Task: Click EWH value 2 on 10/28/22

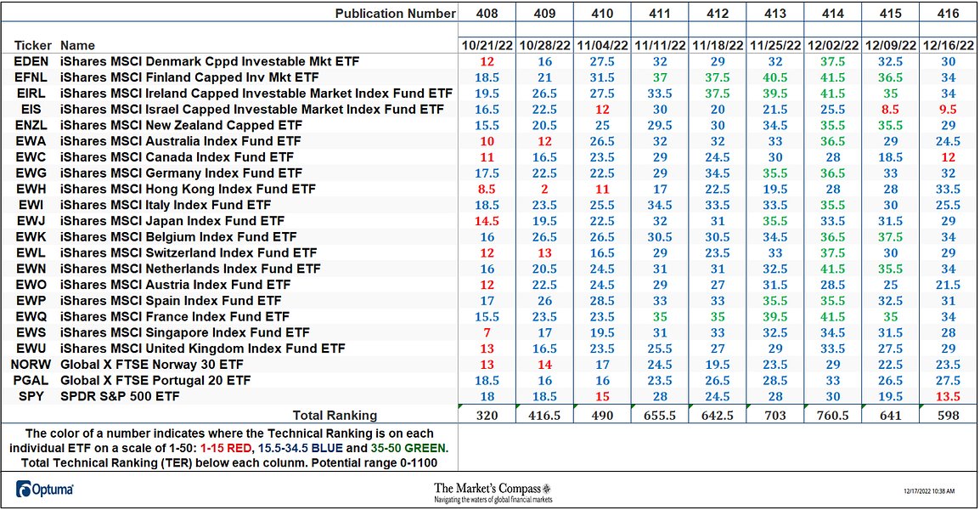Action: [x=544, y=189]
